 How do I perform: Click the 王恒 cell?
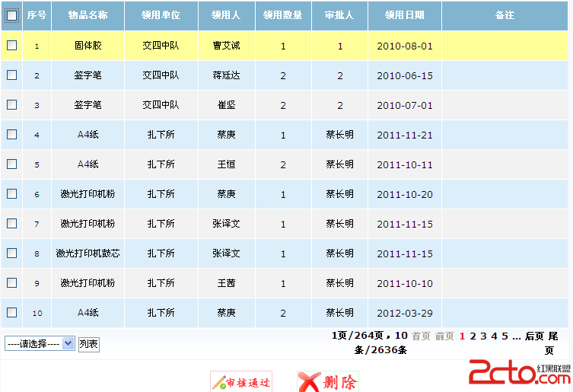pyautogui.click(x=227, y=164)
